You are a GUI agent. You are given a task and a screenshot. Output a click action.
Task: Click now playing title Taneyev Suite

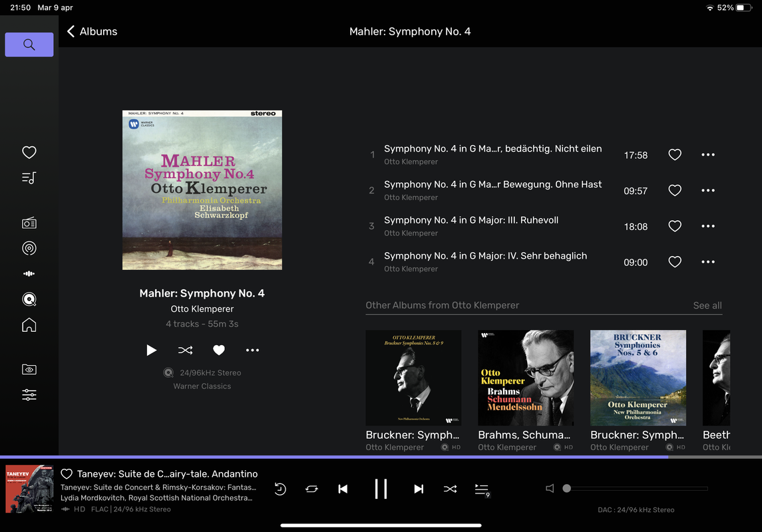(167, 473)
